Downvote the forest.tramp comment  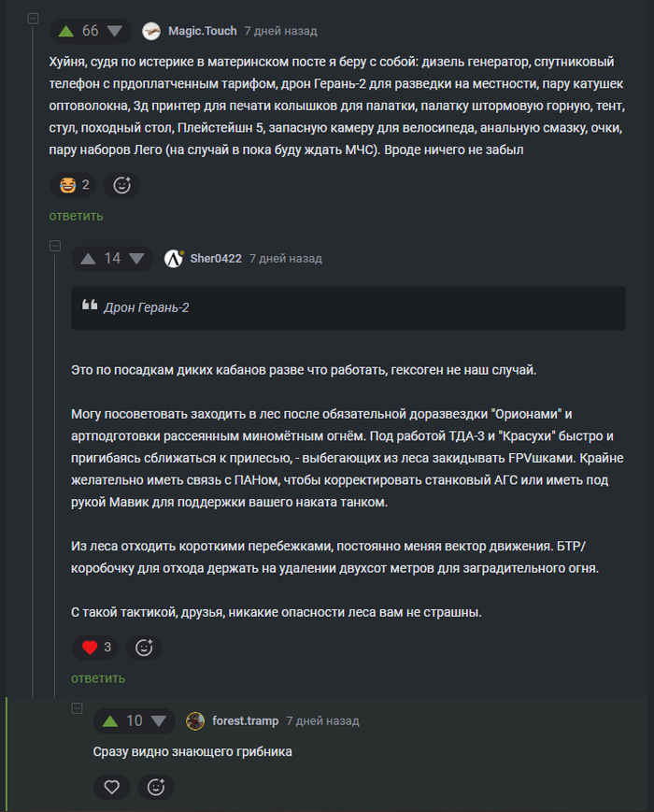(158, 720)
